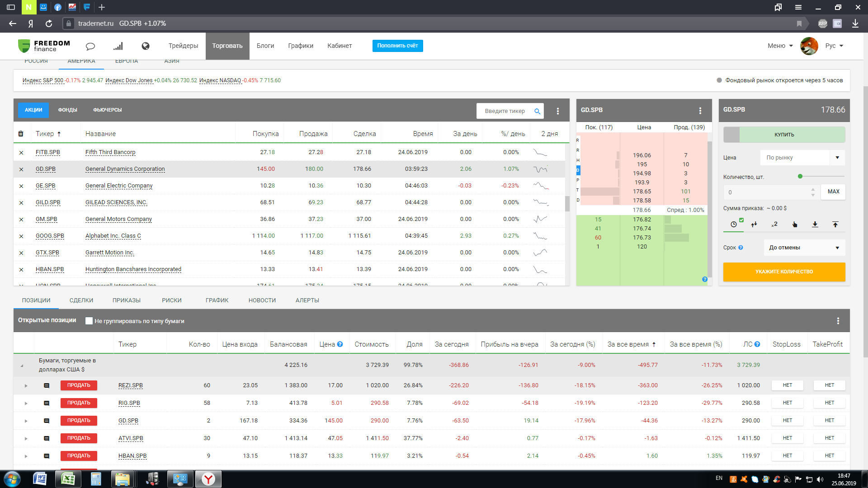The width and height of the screenshot is (868, 488).
Task: Open the Срок 'До отмены' dropdown
Action: pyautogui.click(x=804, y=248)
